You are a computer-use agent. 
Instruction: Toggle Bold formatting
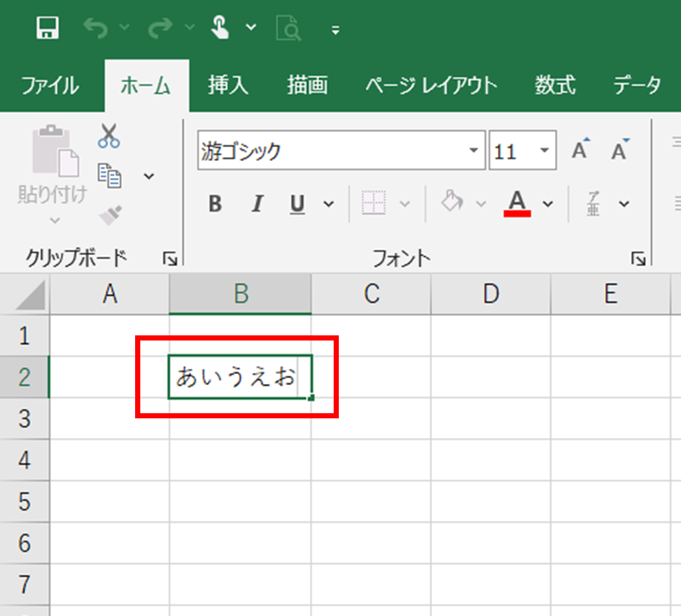tap(215, 204)
